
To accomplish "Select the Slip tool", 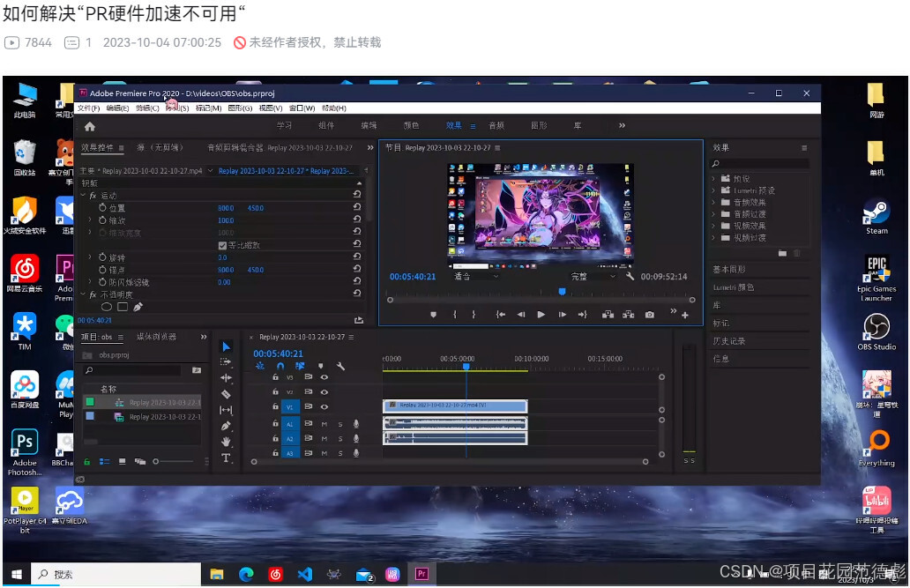I will pyautogui.click(x=227, y=410).
